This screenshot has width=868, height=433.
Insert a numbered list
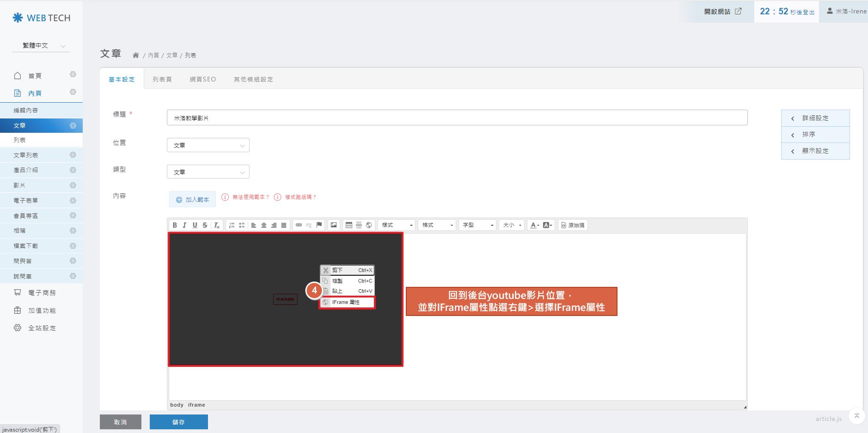tap(232, 225)
